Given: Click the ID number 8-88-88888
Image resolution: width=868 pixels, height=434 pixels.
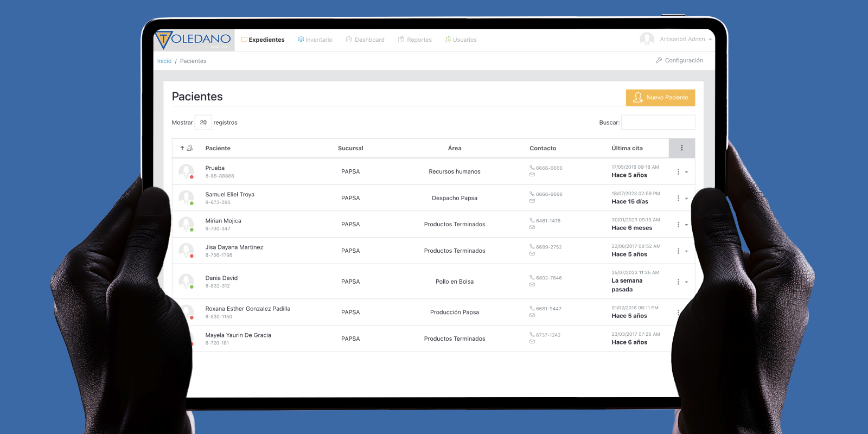Looking at the screenshot, I should click(x=220, y=176).
